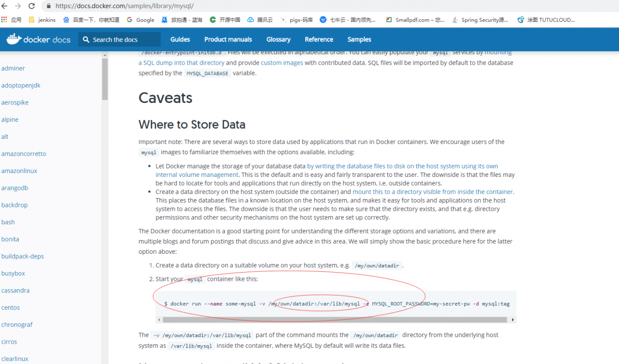
Task: Open alt in the sidebar
Action: coord(5,136)
